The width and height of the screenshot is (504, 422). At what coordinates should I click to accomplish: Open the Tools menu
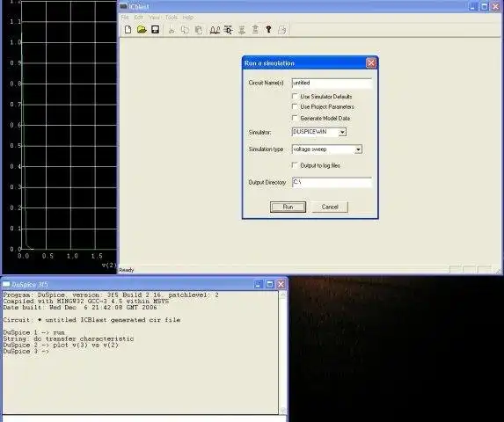click(x=172, y=18)
